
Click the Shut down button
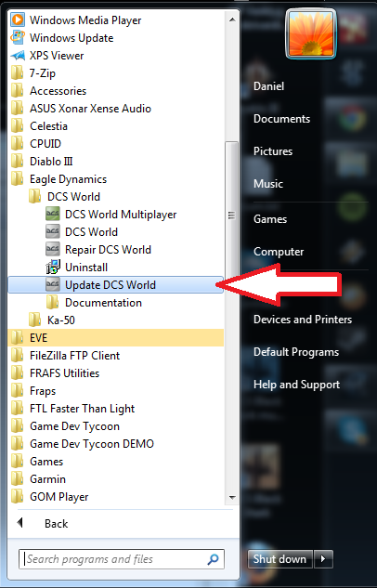click(279, 559)
